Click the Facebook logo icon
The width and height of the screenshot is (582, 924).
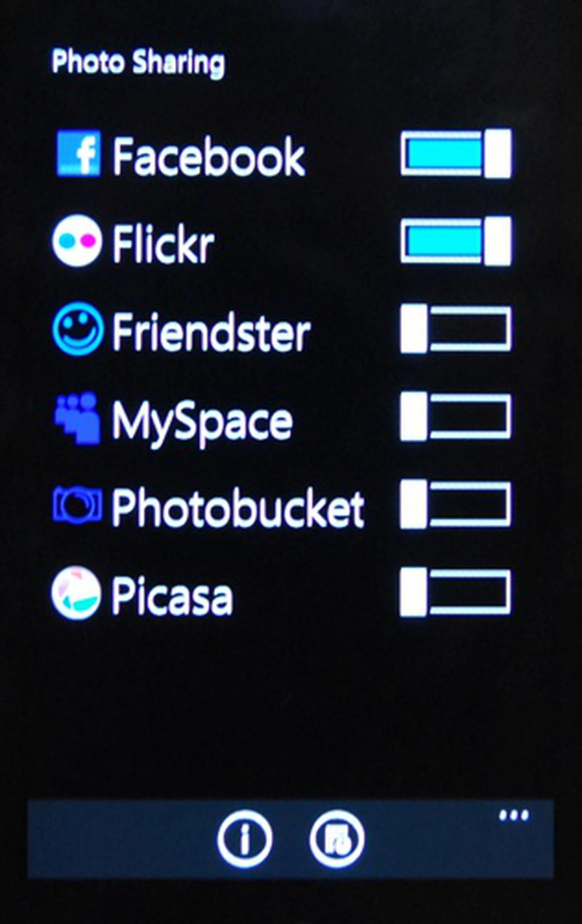79,153
